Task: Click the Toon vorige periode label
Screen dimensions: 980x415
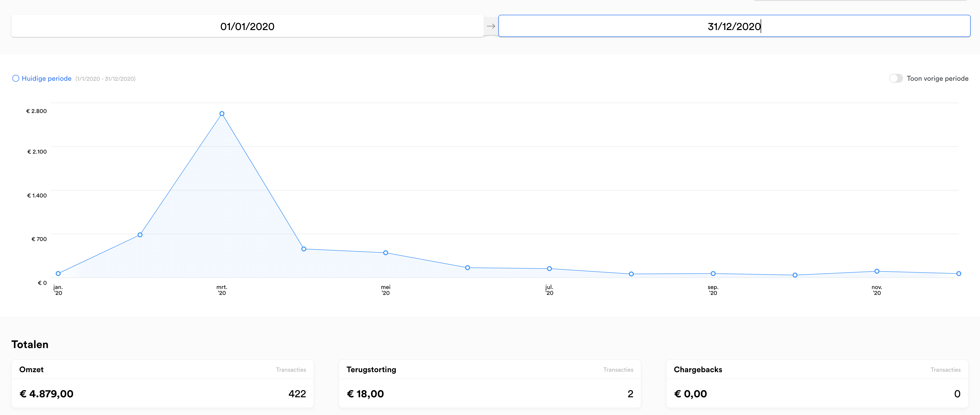Action: (937, 78)
